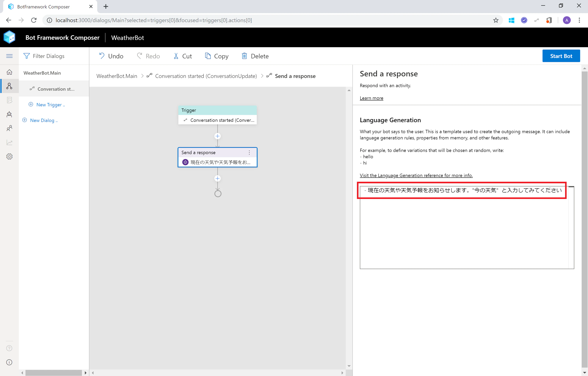Add a New Trigger
Screen dimensions: 588x376
(x=47, y=105)
